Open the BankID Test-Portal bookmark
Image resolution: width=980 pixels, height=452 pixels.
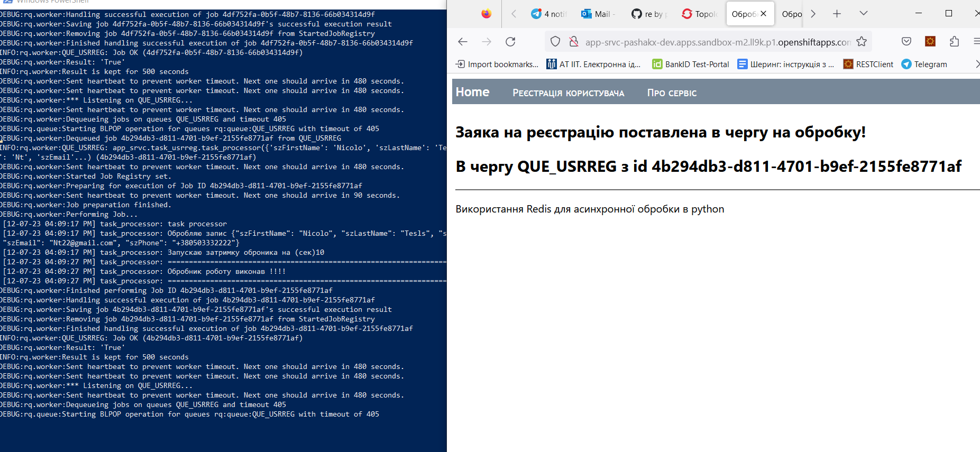coord(690,64)
